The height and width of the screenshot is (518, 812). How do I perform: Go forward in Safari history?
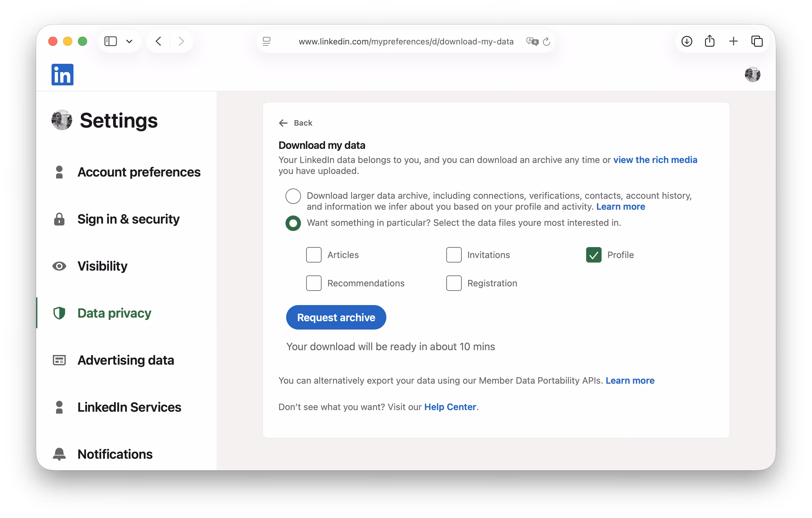click(181, 42)
